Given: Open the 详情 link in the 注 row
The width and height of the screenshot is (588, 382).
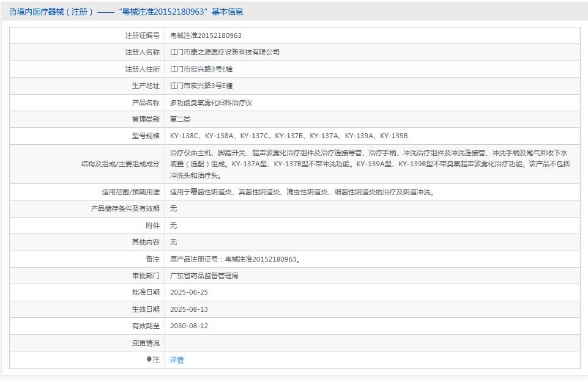Looking at the screenshot, I should 176,360.
